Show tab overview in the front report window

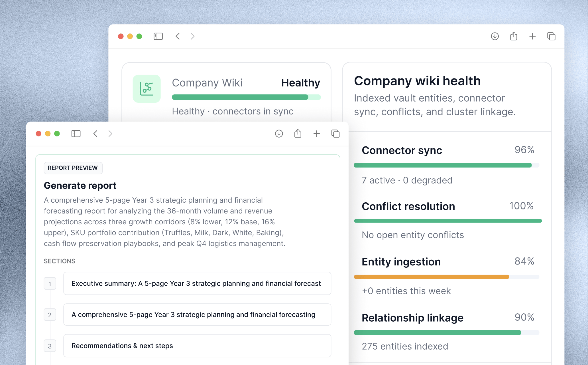[x=335, y=134]
